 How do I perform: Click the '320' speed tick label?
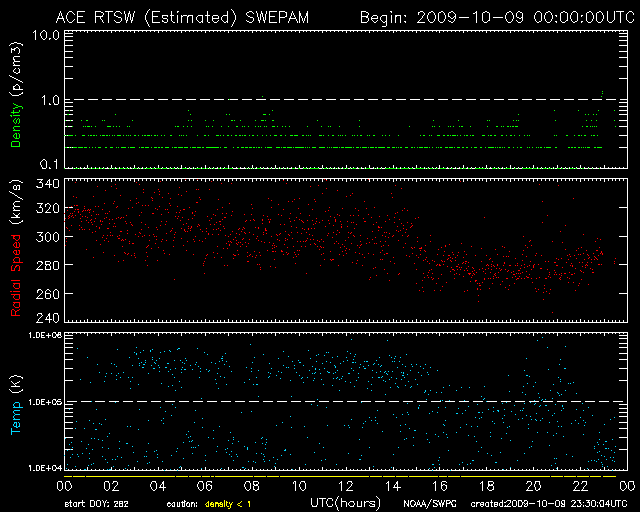coord(48,209)
